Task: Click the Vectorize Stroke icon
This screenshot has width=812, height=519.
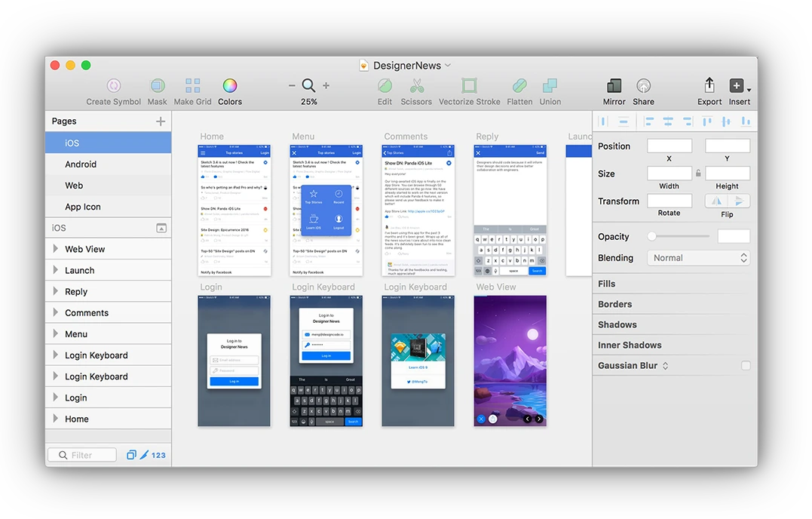Action: click(469, 86)
